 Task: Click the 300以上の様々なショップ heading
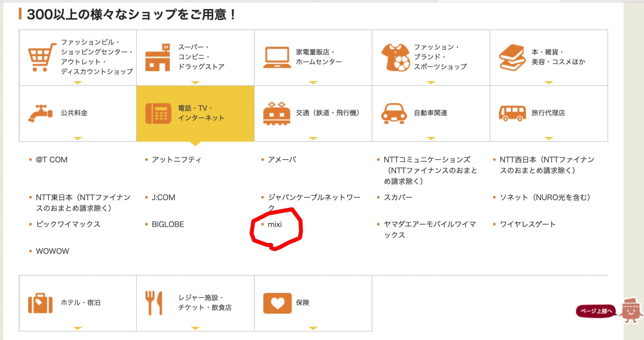click(x=131, y=14)
